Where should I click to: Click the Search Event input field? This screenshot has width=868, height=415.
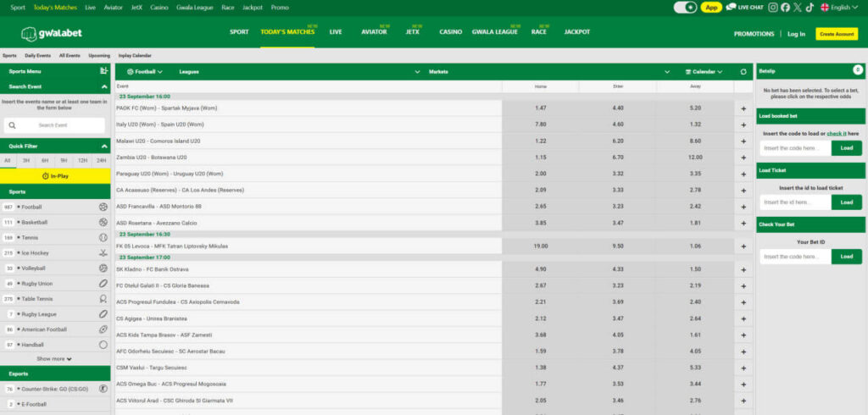pos(54,125)
